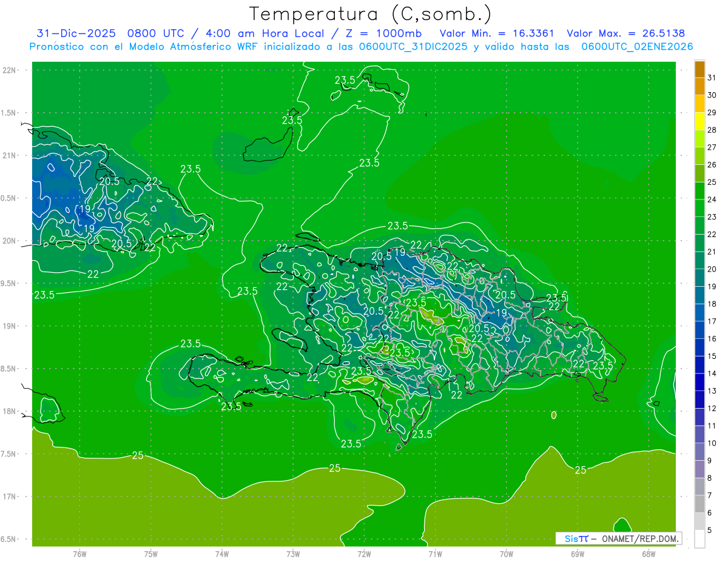
Task: Click the orange legend swatch between 30 and 31
Action: pyautogui.click(x=699, y=87)
